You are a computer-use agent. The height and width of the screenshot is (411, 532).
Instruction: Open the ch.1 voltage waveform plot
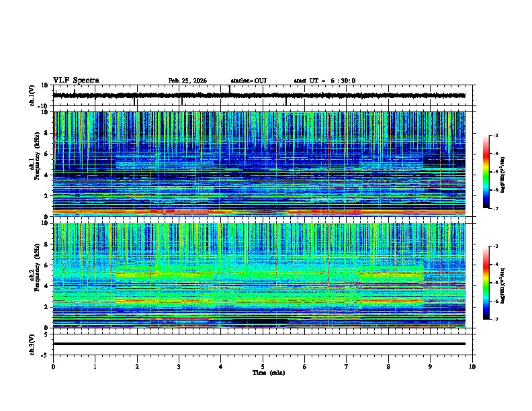pyautogui.click(x=263, y=95)
